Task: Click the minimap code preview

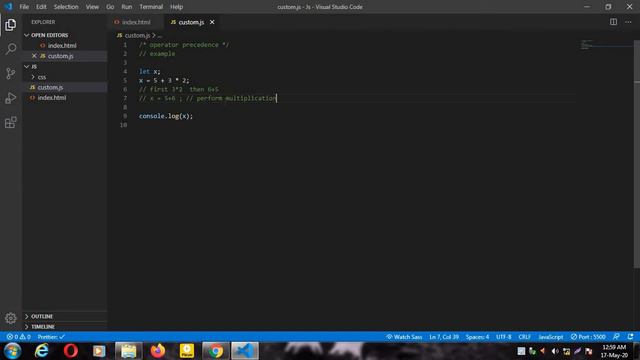Action: click(586, 44)
